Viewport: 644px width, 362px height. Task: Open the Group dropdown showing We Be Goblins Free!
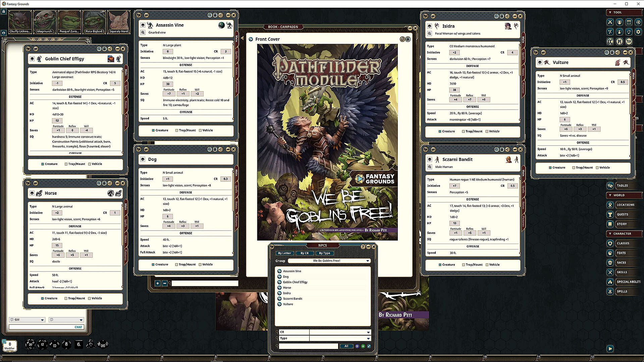point(329,261)
